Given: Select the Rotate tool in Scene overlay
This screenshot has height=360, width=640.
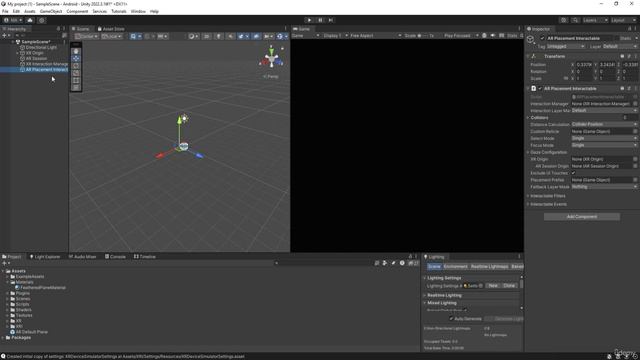Looking at the screenshot, I should pyautogui.click(x=76, y=66).
